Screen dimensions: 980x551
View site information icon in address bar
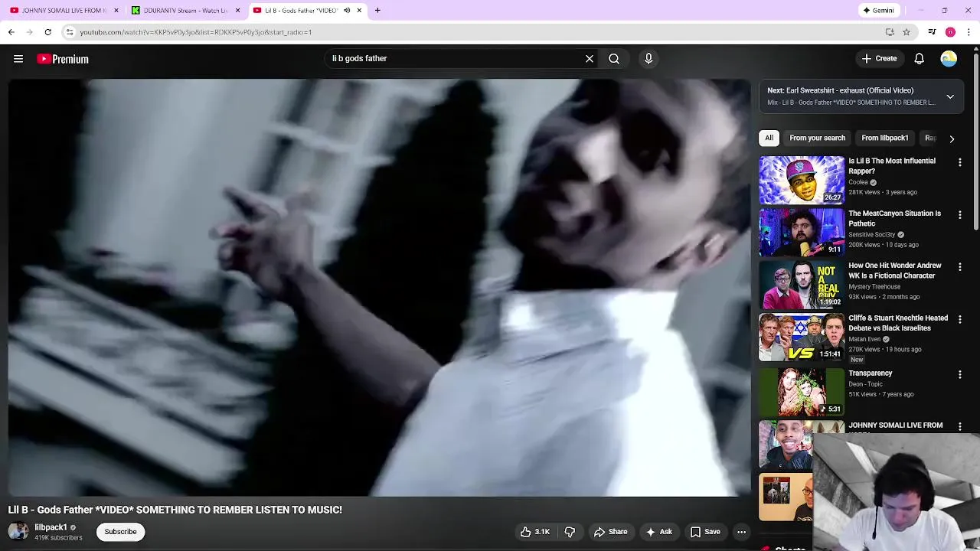70,32
